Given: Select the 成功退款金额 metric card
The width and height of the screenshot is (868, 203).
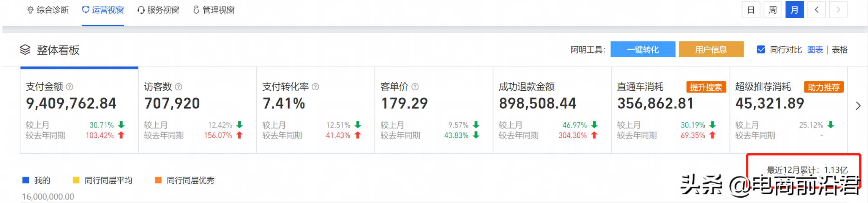Looking at the screenshot, I should pos(552,110).
